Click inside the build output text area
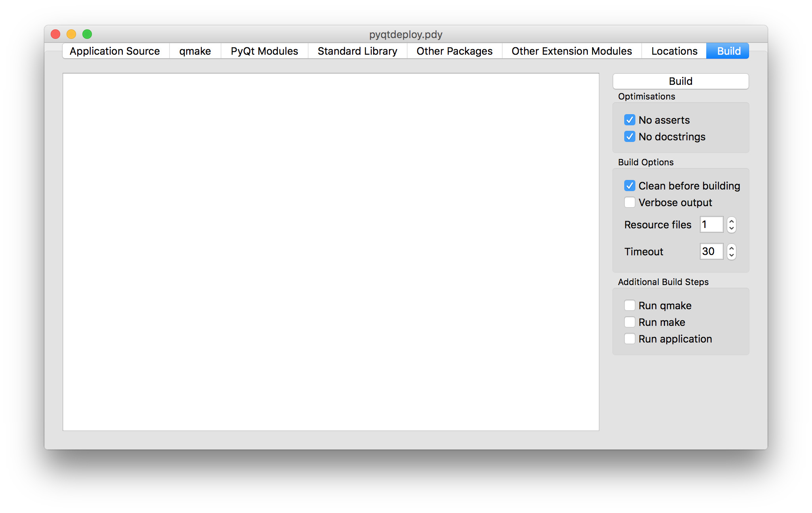The height and width of the screenshot is (513, 812). [x=331, y=252]
